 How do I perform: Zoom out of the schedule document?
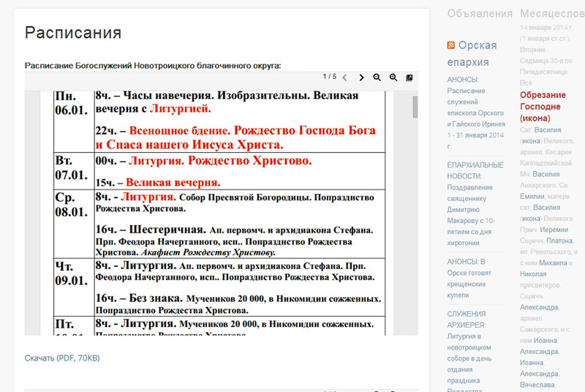click(x=377, y=78)
